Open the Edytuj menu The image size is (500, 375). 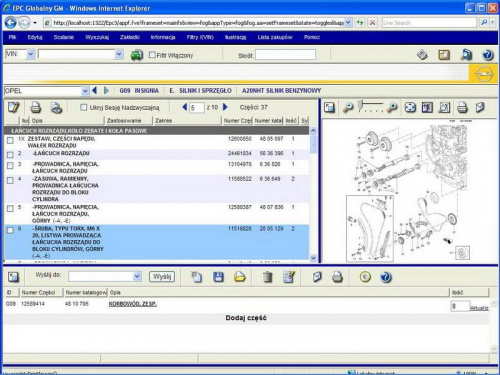(x=35, y=37)
